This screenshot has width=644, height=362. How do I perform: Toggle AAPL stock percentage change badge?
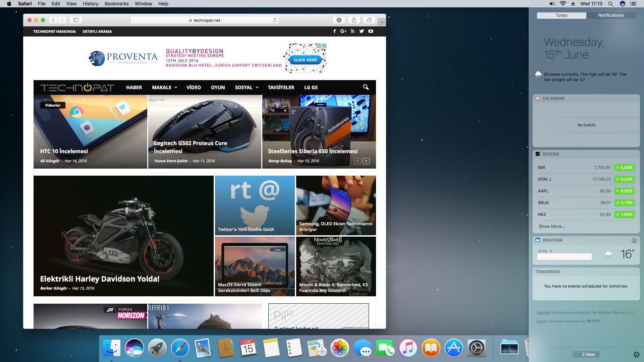624,191
